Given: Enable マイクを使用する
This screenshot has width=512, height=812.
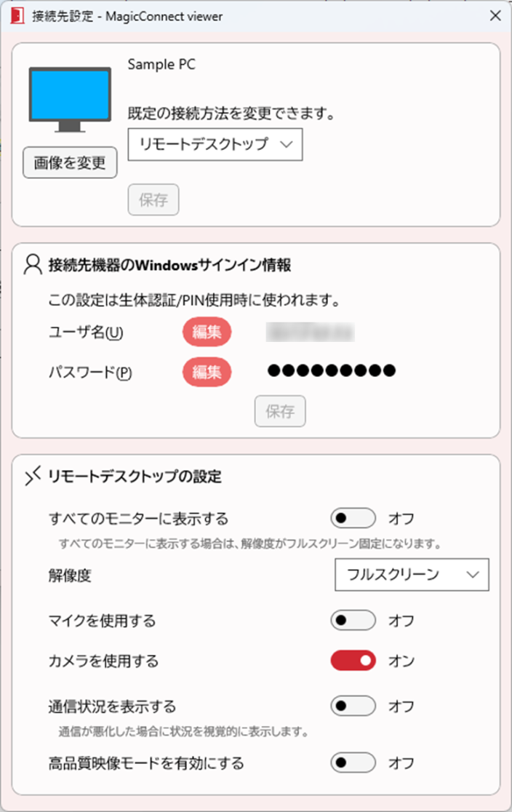Looking at the screenshot, I should pyautogui.click(x=353, y=620).
